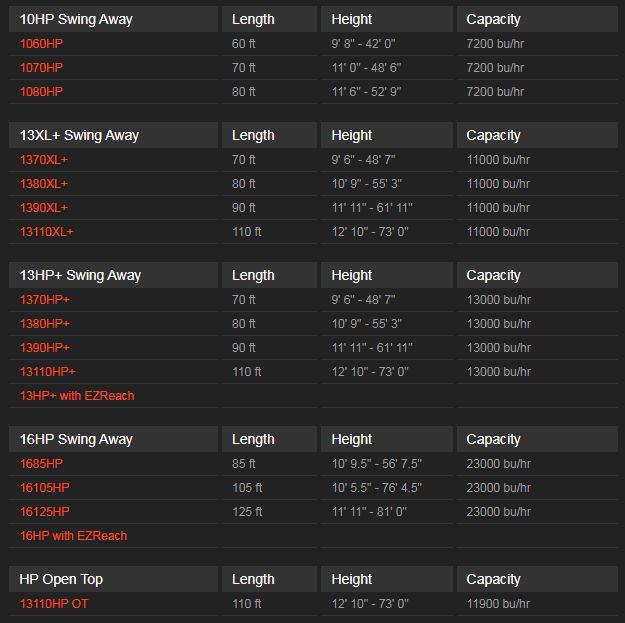Click the 1070HP auger link
Viewport: 625px width, 623px height.
[x=41, y=68]
